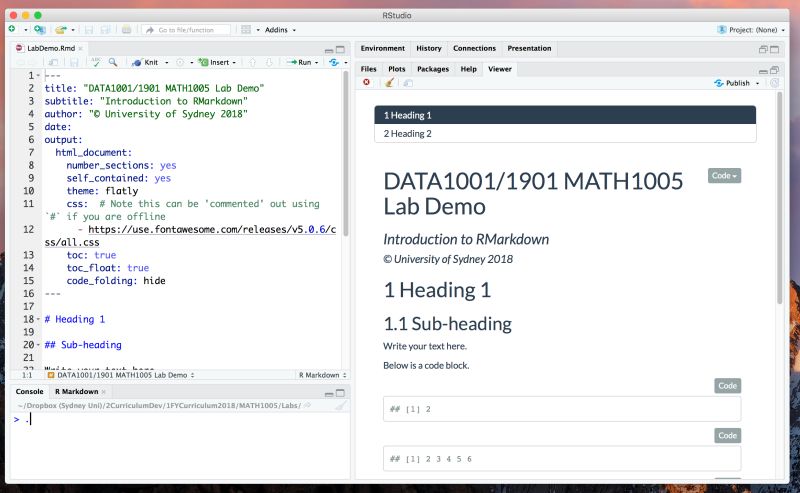Click the document settings gear icon
The image size is (800, 493).
[180, 62]
